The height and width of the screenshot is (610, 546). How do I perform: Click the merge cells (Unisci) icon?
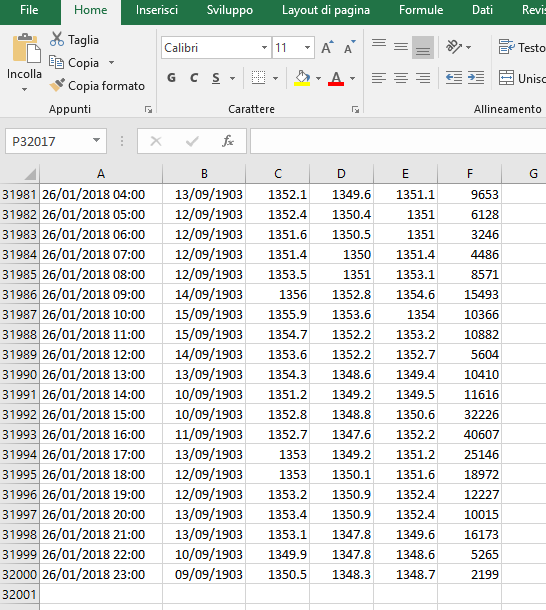tap(506, 78)
